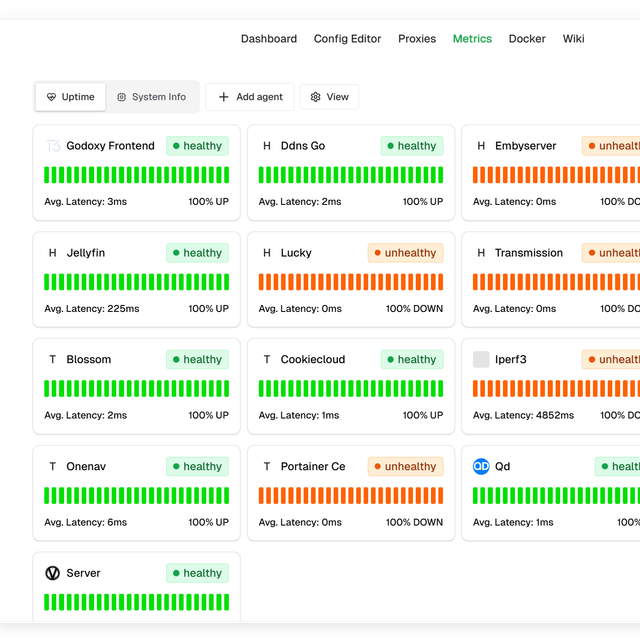Open the Wiki link in navigation

[x=573, y=39]
